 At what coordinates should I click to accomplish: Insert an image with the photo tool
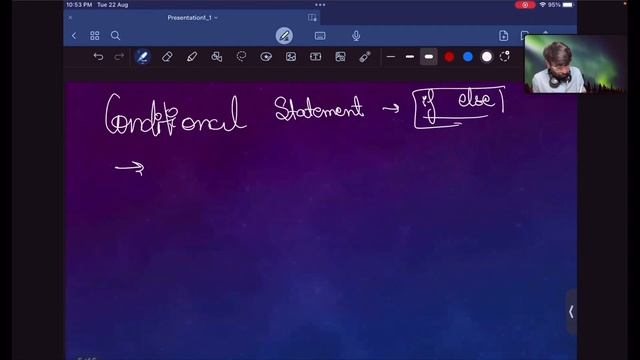[x=291, y=57]
